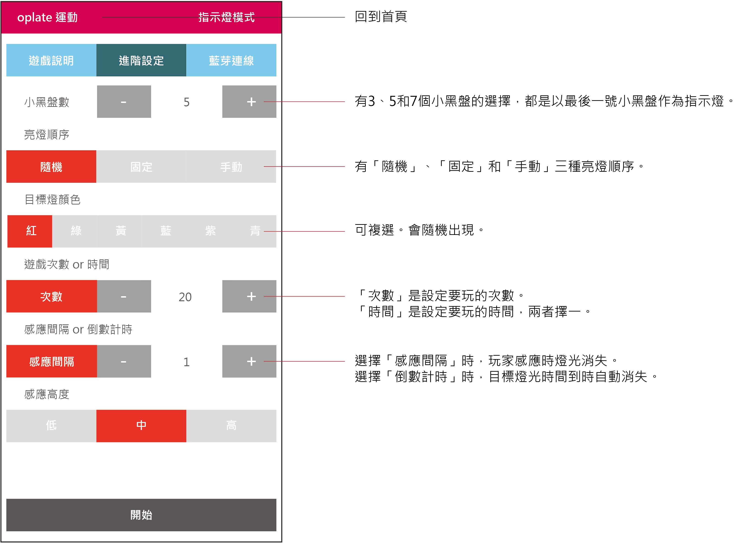Enable the 綠 target light color

tap(76, 231)
